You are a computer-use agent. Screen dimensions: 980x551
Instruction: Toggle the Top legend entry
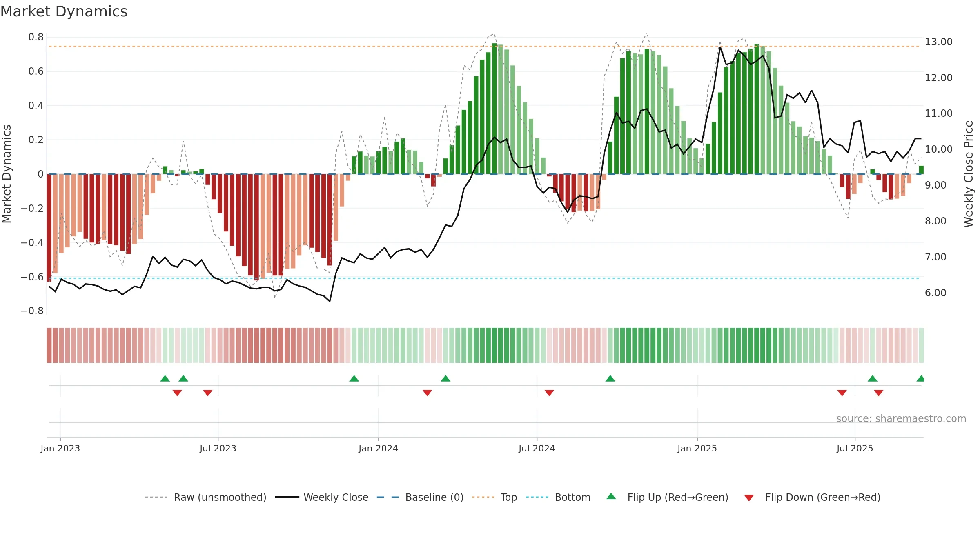[494, 497]
